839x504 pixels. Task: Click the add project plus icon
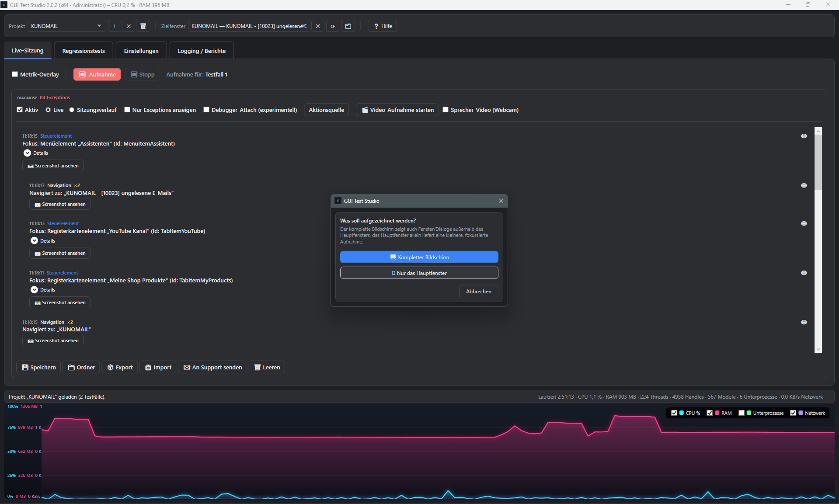click(115, 26)
